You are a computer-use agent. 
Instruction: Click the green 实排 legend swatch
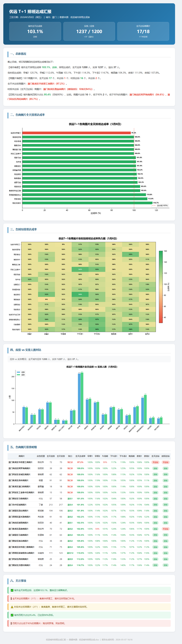pos(18,375)
